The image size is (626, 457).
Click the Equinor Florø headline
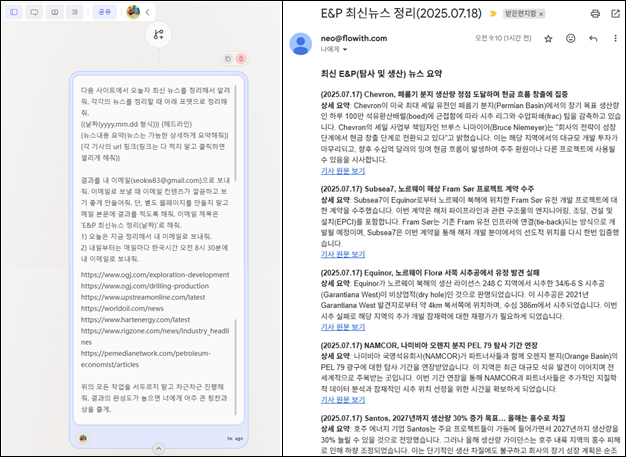[x=430, y=272]
